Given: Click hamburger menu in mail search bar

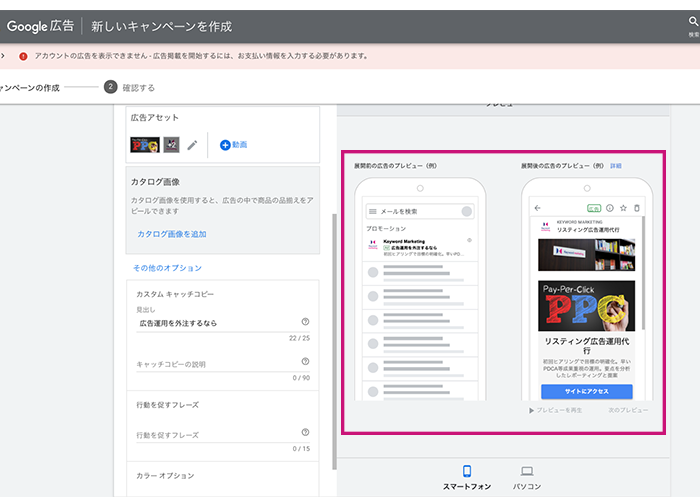Looking at the screenshot, I should pos(373,211).
